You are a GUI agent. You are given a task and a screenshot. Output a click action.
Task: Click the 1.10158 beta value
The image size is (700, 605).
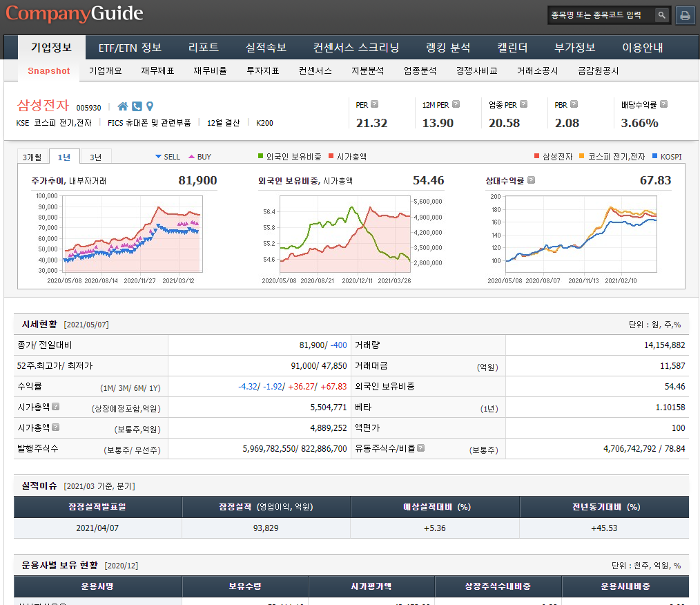tap(670, 407)
